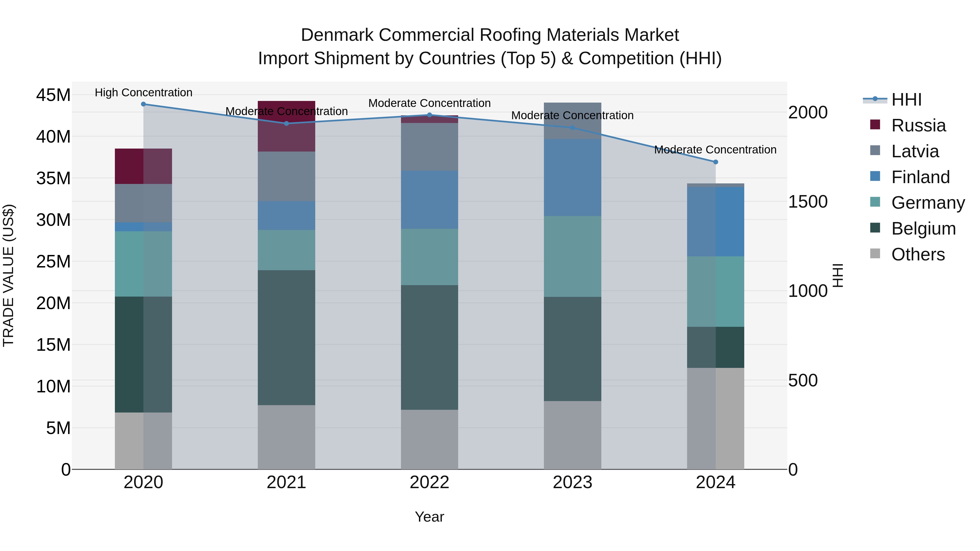Toggle the Russia legend entry

[908, 125]
